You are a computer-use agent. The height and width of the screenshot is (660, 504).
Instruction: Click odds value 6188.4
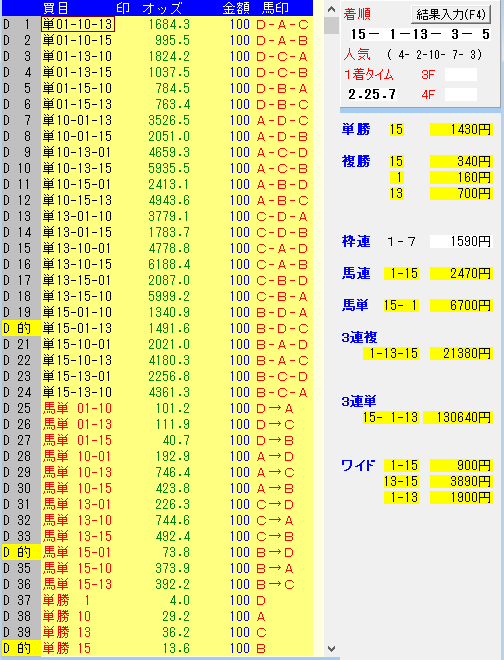pyautogui.click(x=169, y=264)
